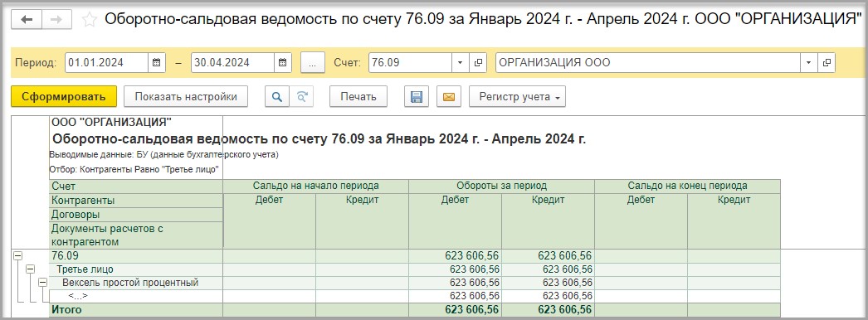Add report to favorites with star icon

point(89,20)
